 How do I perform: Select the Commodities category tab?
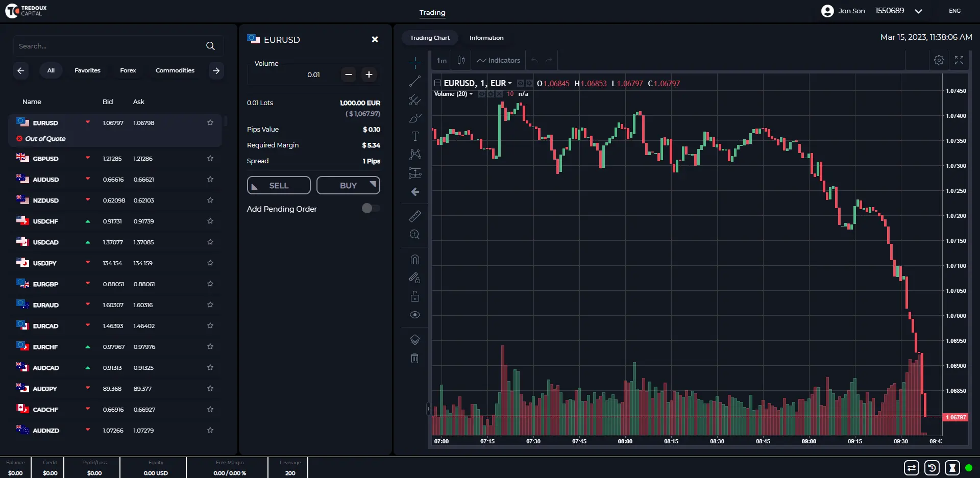coord(175,70)
